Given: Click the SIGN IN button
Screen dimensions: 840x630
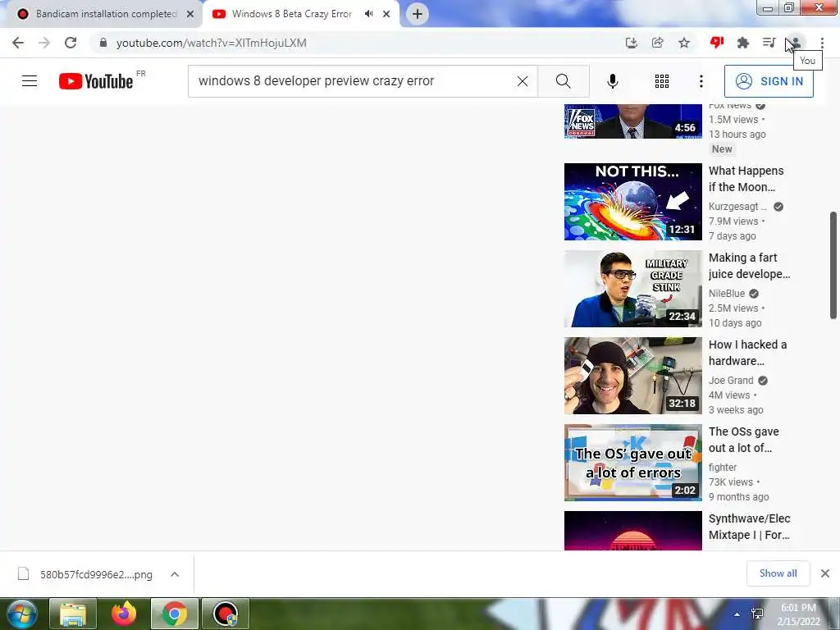Looking at the screenshot, I should tap(769, 81).
